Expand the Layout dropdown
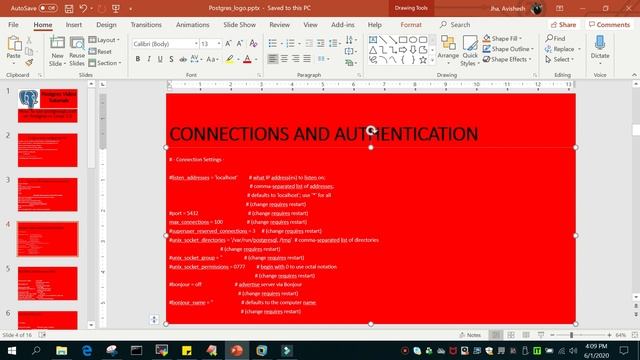Screen dimensions: 640x360 click(104, 40)
